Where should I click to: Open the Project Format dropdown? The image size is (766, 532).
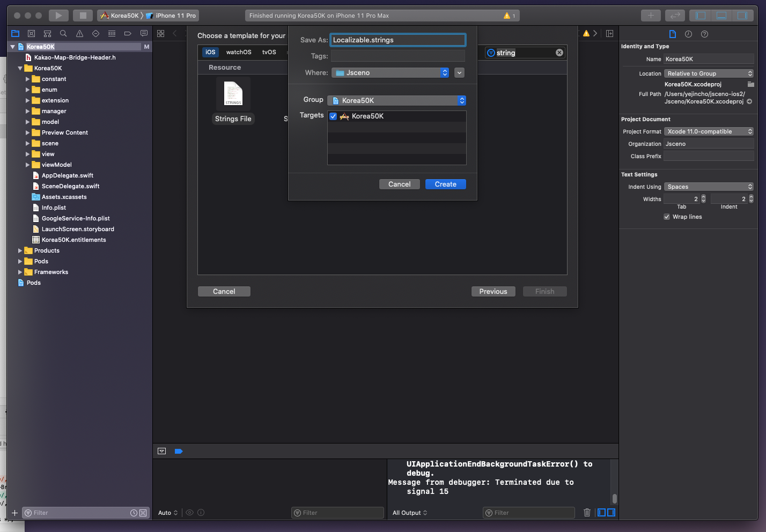(709, 131)
